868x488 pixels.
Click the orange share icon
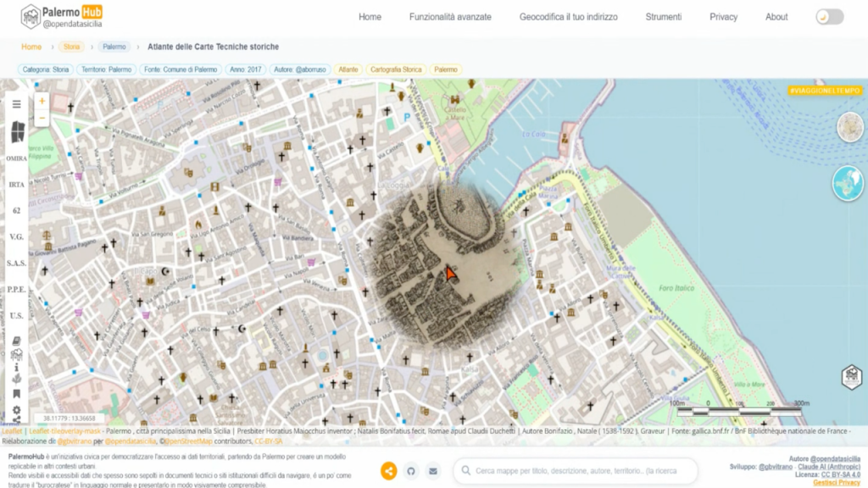click(388, 471)
